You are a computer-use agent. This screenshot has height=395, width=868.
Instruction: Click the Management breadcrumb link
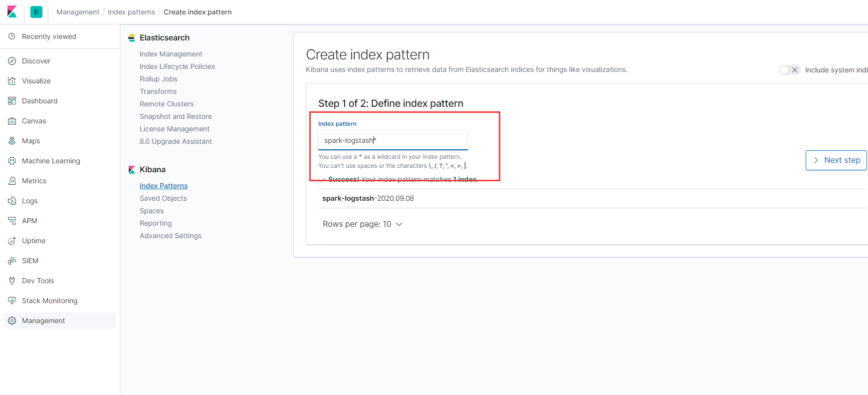pos(78,12)
